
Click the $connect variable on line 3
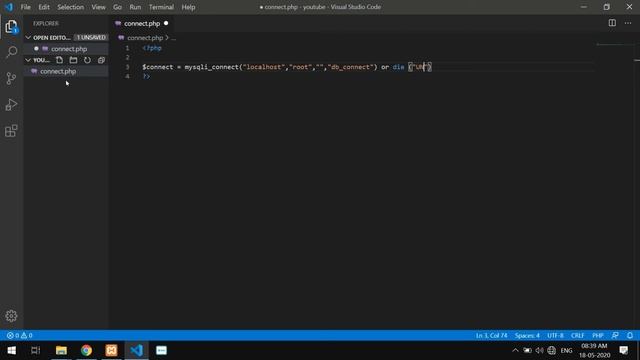click(158, 67)
